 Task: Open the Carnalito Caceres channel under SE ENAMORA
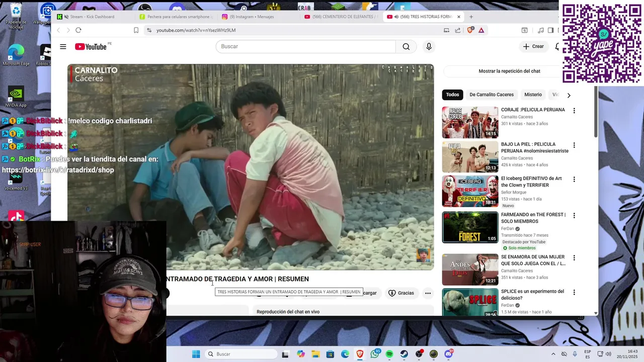click(517, 271)
